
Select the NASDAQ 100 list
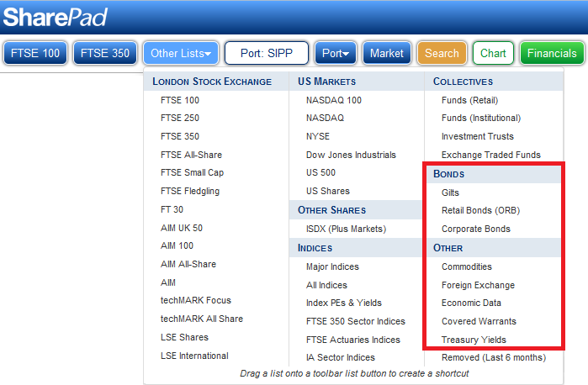coord(334,100)
